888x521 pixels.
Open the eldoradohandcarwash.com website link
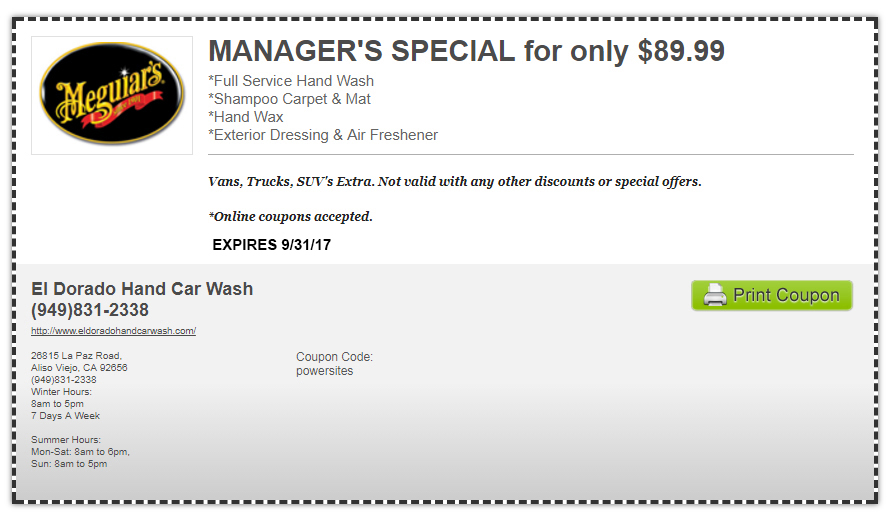coord(113,331)
